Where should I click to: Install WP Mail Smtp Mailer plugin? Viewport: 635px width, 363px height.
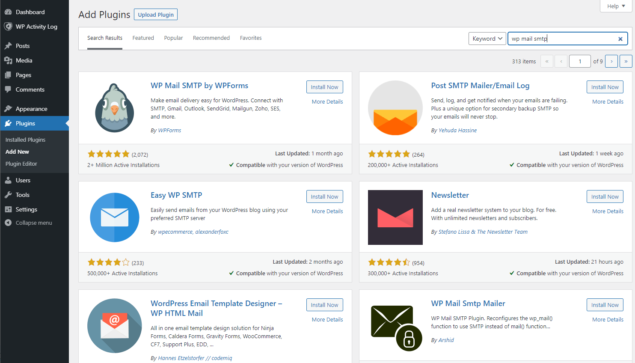[x=605, y=305]
